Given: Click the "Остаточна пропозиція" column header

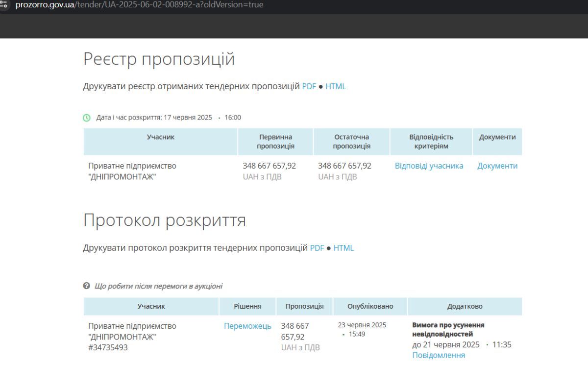Looking at the screenshot, I should click(x=351, y=142).
